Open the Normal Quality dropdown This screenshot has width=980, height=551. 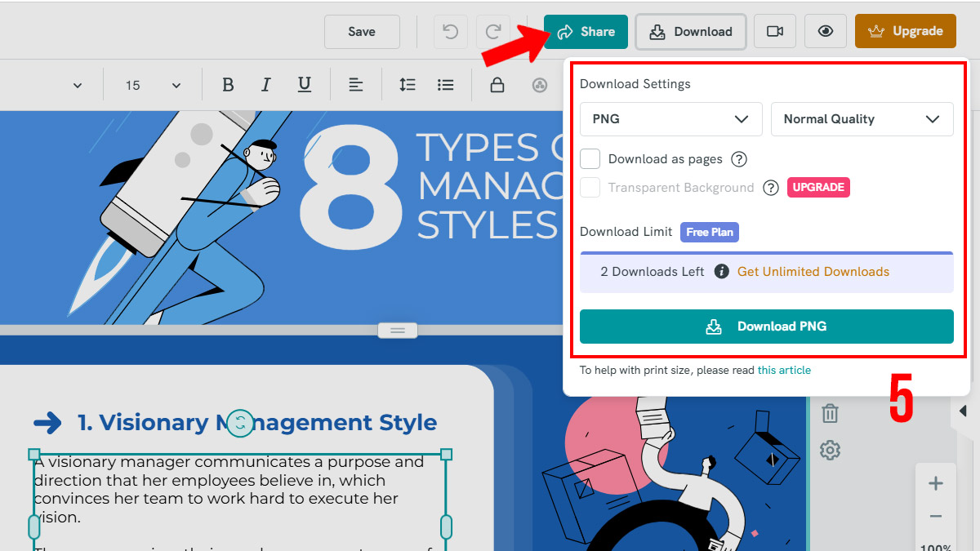coord(862,119)
